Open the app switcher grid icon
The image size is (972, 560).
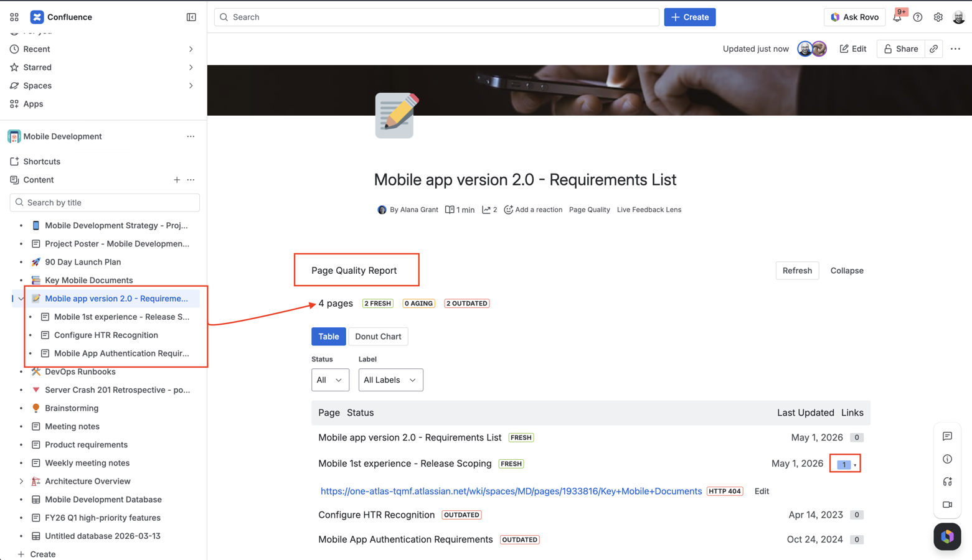[14, 17]
